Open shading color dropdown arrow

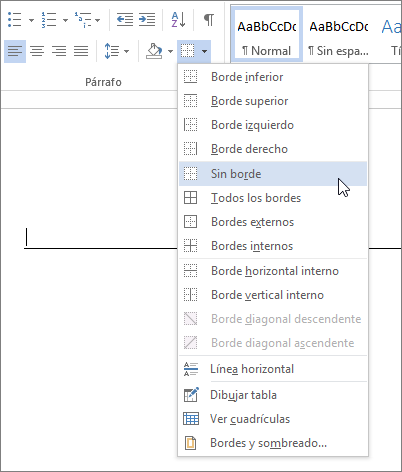click(170, 51)
